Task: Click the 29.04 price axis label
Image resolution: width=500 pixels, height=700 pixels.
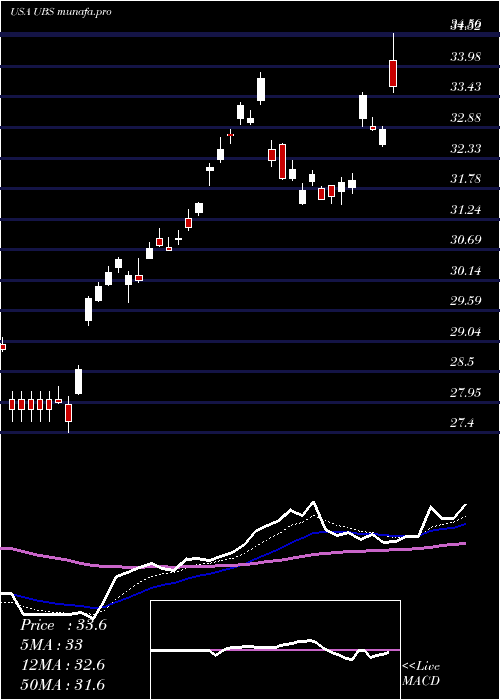Action: [466, 332]
